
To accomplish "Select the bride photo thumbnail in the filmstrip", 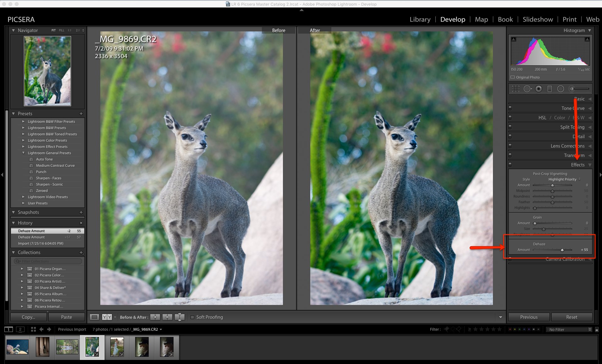I will click(117, 347).
